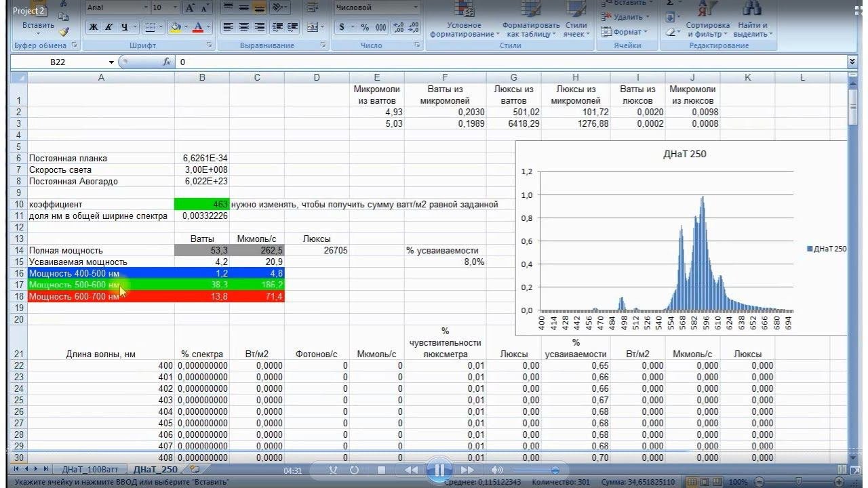Apply thousands separator format (000)
This screenshot has width=868, height=488.
[381, 27]
